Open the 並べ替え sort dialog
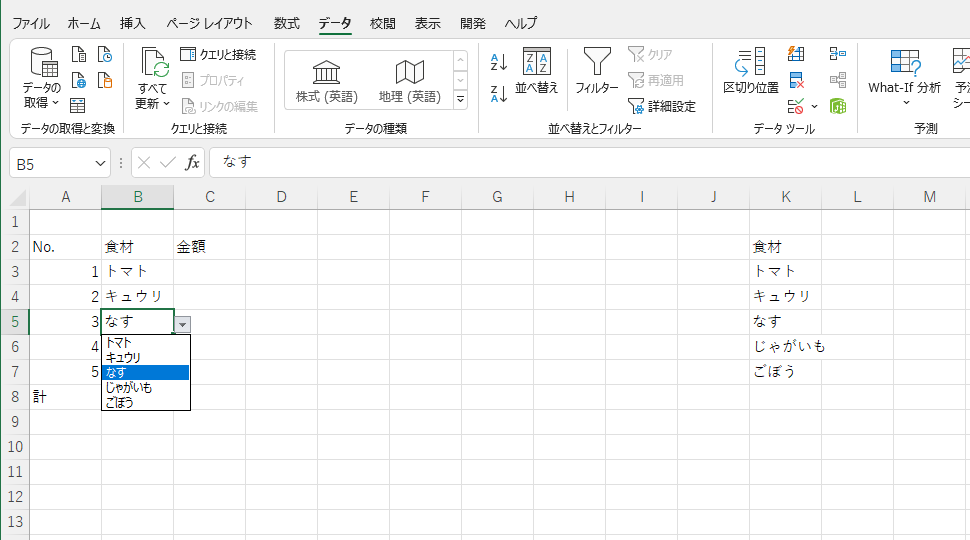This screenshot has height=540, width=970. tap(536, 71)
